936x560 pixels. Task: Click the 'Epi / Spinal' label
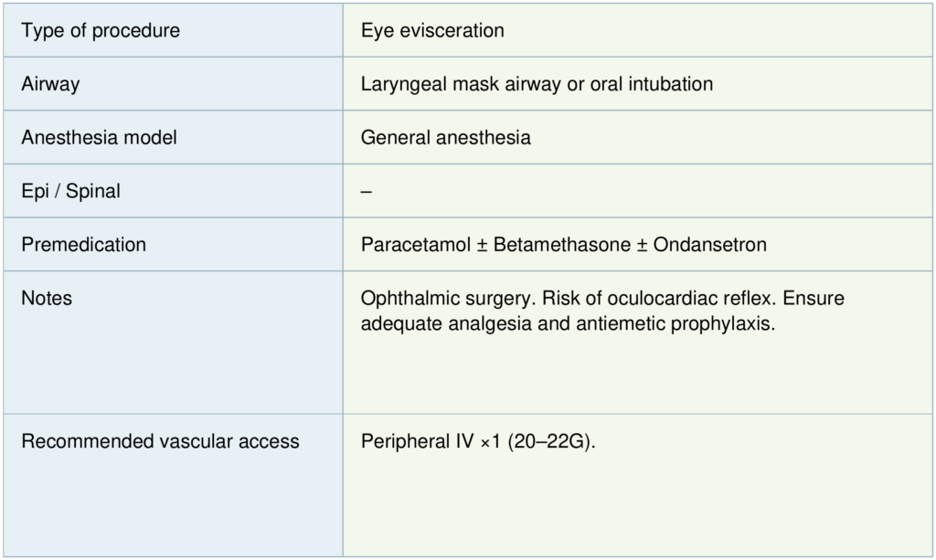[70, 192]
